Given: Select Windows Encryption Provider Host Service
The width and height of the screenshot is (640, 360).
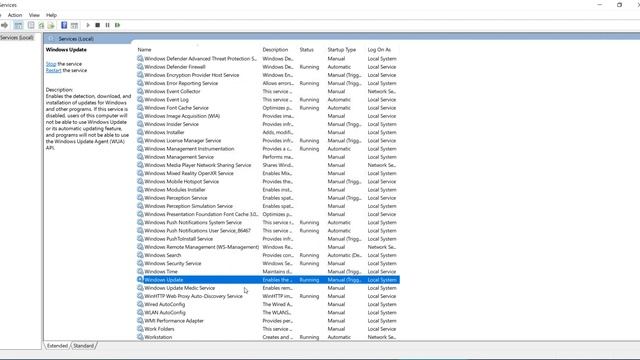Looking at the screenshot, I should (191, 75).
